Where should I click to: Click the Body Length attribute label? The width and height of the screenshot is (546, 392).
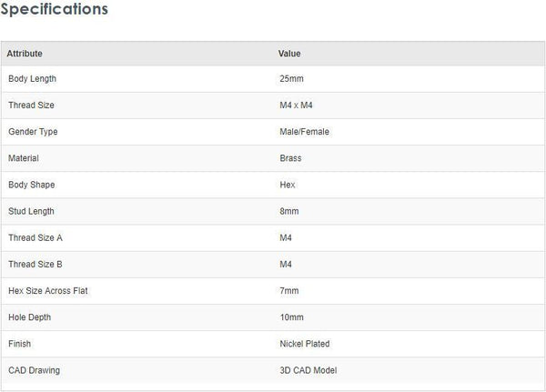coord(32,79)
